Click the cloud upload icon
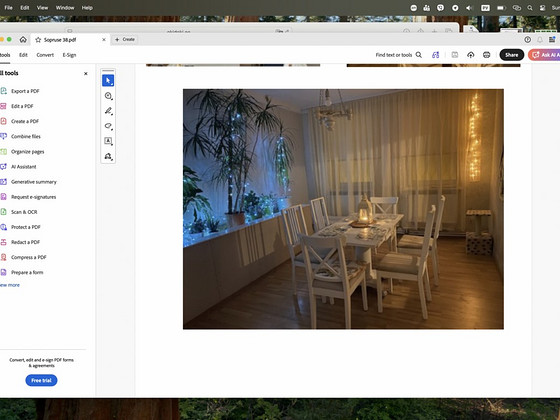This screenshot has height=420, width=560. click(x=471, y=55)
